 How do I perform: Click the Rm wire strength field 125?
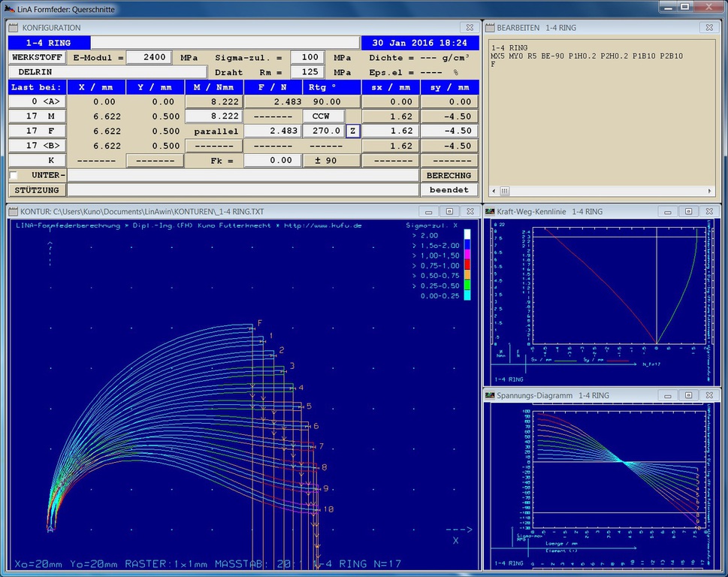click(307, 72)
